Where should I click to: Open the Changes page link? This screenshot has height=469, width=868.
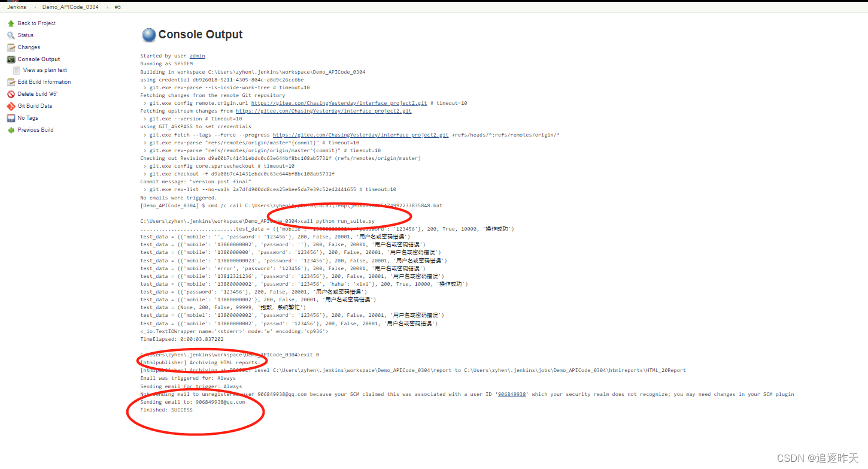[x=29, y=47]
